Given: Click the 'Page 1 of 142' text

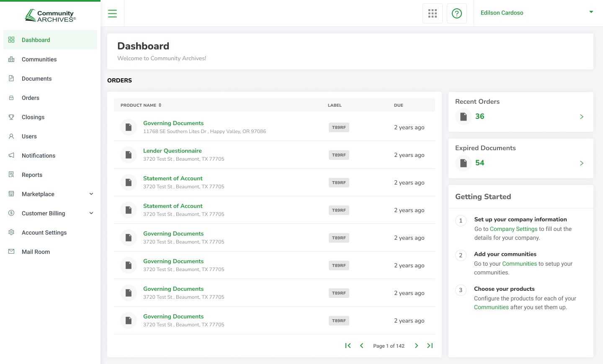Looking at the screenshot, I should (389, 346).
